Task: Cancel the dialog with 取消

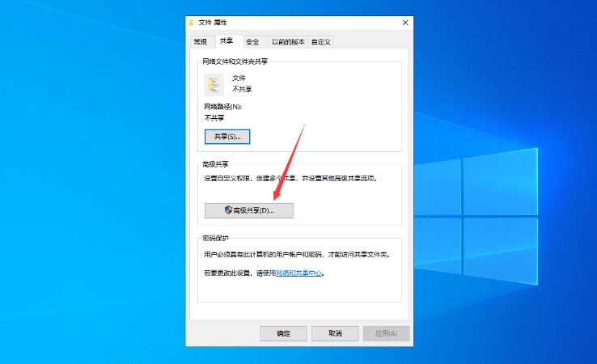Action: (x=335, y=333)
